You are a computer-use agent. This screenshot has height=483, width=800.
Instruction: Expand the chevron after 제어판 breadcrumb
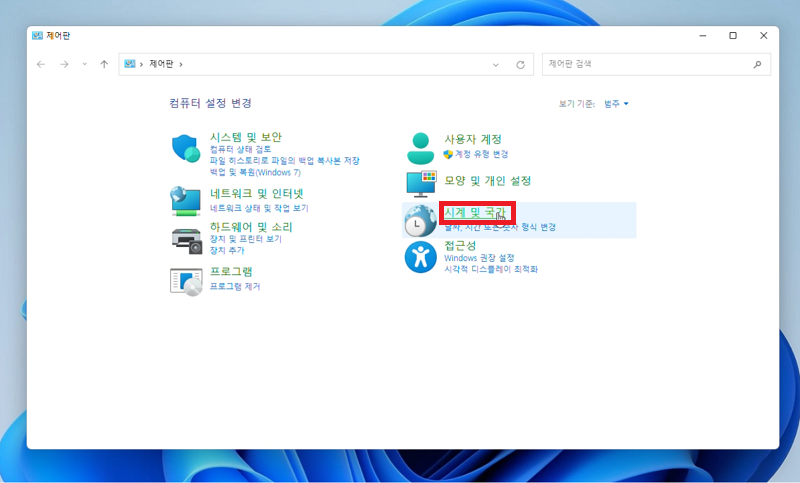[x=181, y=64]
